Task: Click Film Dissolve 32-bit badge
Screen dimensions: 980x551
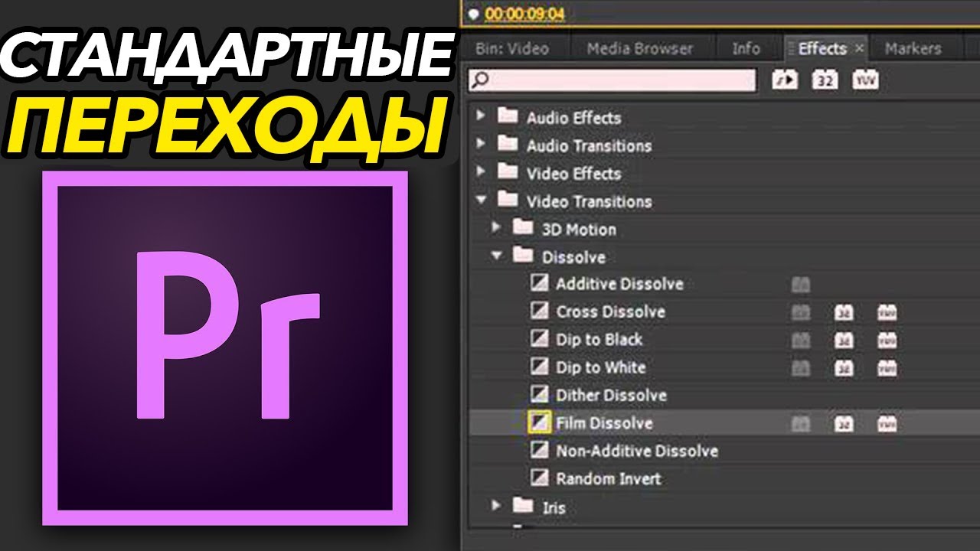Action: click(844, 424)
